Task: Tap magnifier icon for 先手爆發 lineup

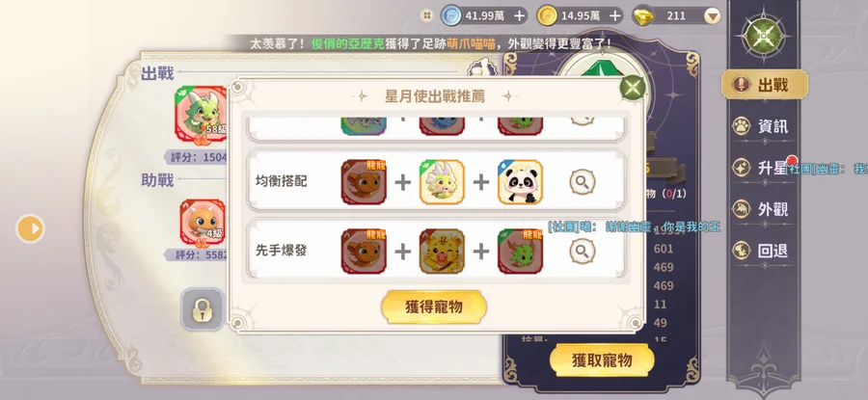Action: click(582, 252)
